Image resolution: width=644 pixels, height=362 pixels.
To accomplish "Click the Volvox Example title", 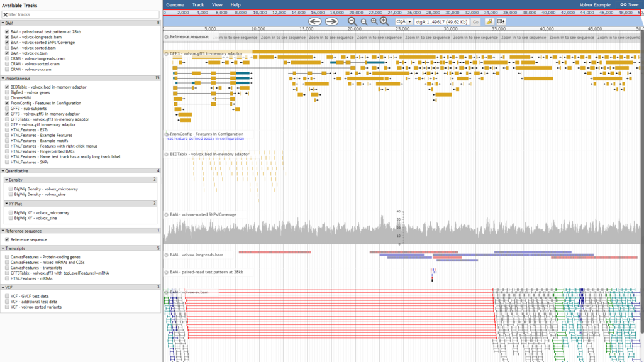I will (595, 5).
